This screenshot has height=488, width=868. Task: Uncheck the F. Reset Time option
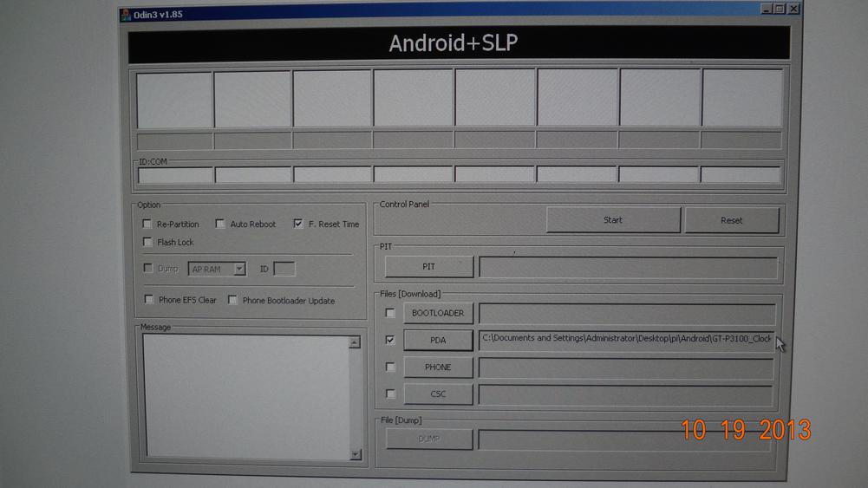[x=297, y=224]
